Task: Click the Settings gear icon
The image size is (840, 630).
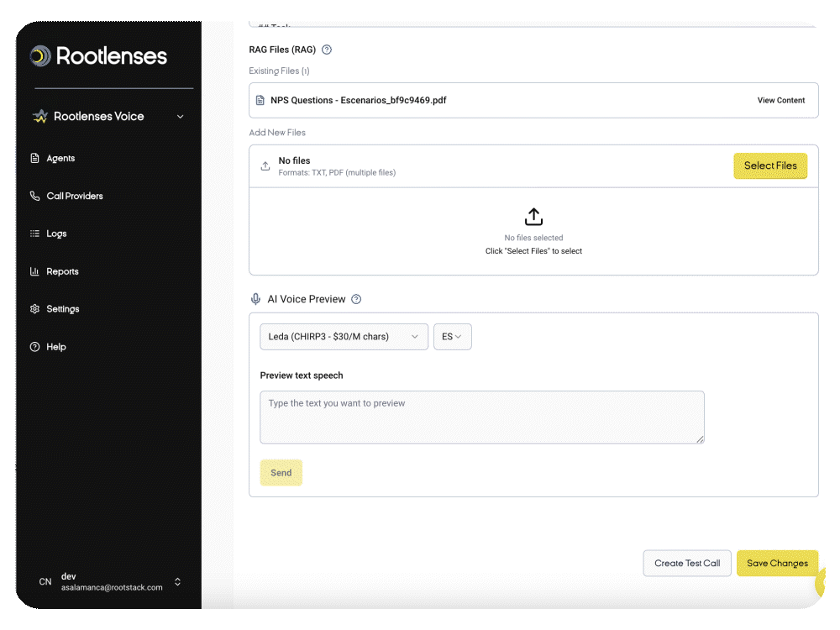Action: pos(34,309)
